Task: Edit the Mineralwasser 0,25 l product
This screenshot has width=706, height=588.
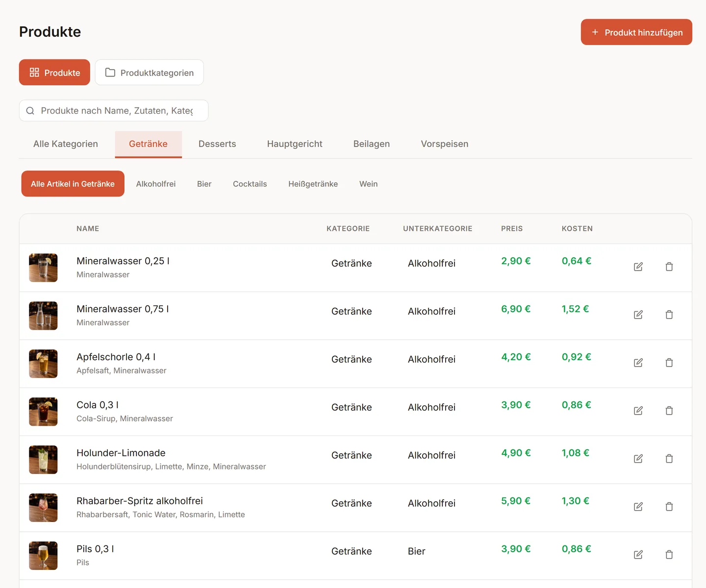Action: pyautogui.click(x=638, y=267)
